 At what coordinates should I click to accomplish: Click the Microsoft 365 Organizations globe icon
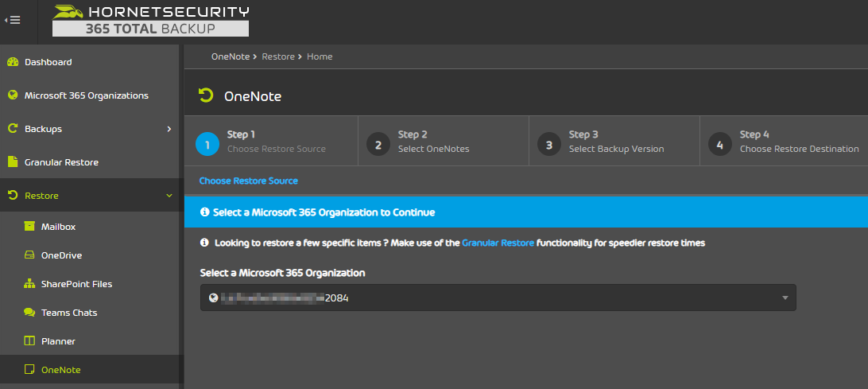[12, 95]
